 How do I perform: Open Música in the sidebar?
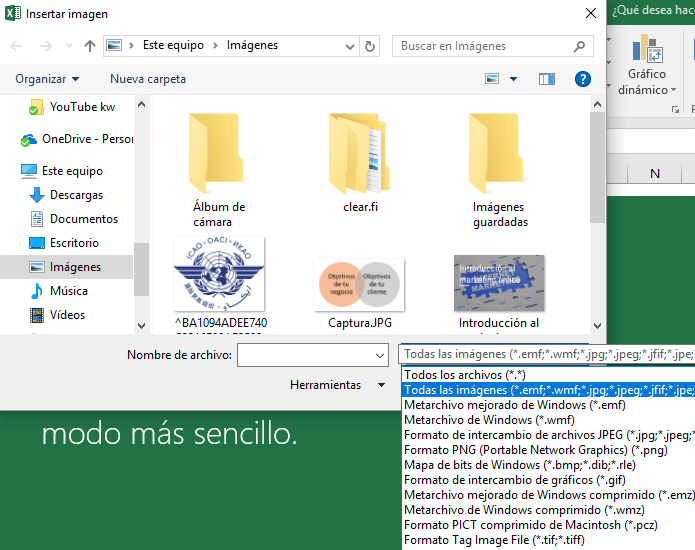(x=59, y=291)
